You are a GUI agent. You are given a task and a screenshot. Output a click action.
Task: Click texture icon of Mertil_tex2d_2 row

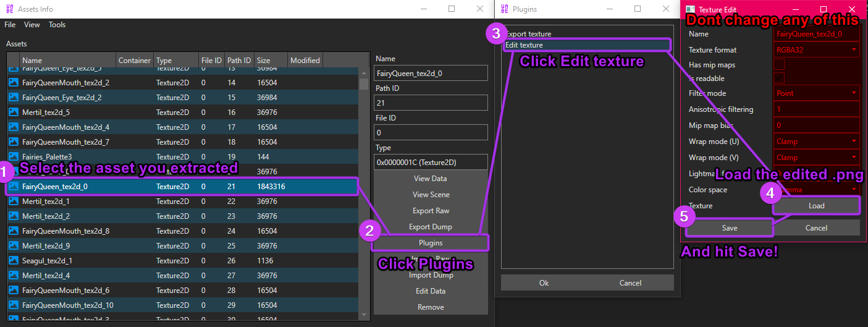pos(14,216)
